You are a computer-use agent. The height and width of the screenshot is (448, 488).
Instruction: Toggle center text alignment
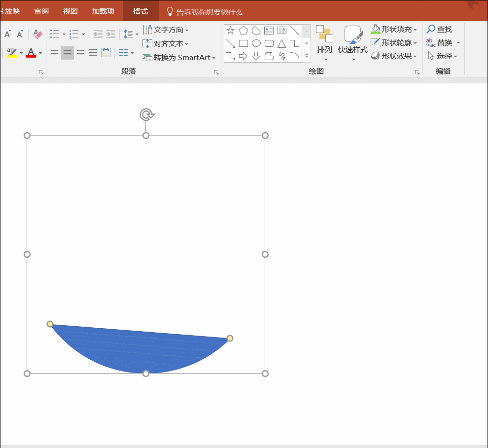click(68, 53)
